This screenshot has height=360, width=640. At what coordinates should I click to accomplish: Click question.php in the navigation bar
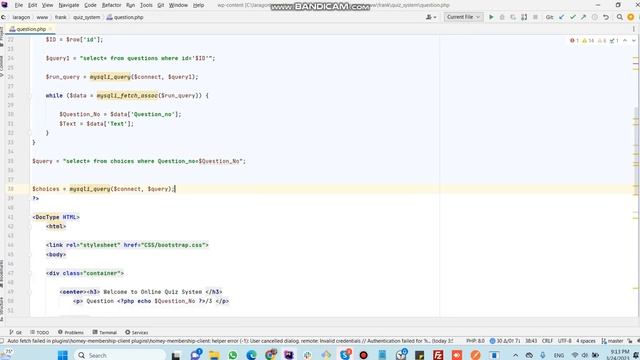point(125,18)
